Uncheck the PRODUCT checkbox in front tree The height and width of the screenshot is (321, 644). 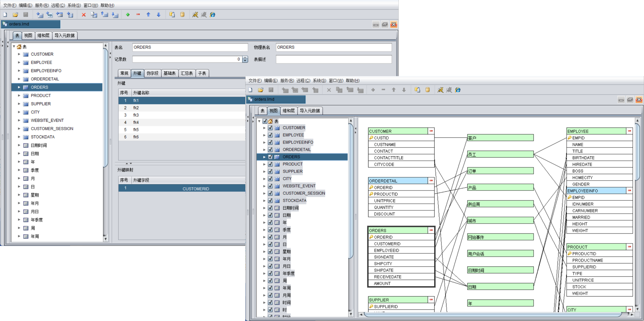click(x=270, y=164)
